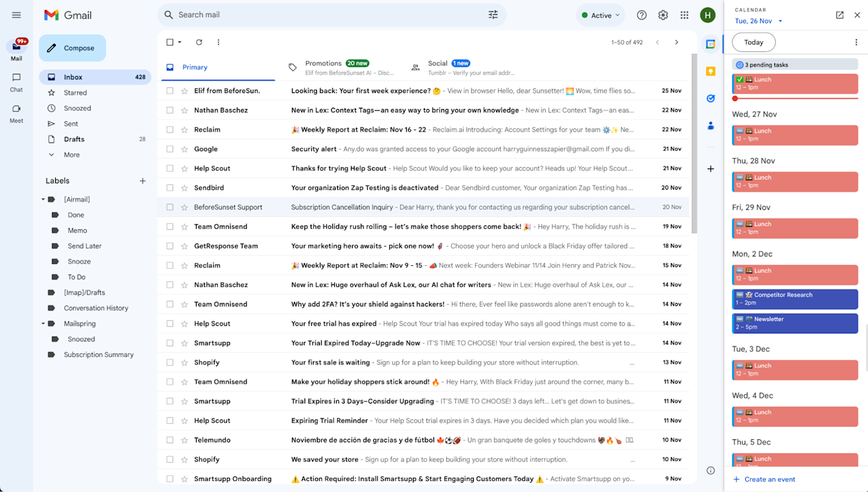Open the Competitor Research calendar event
The height and width of the screenshot is (492, 868).
click(x=795, y=299)
